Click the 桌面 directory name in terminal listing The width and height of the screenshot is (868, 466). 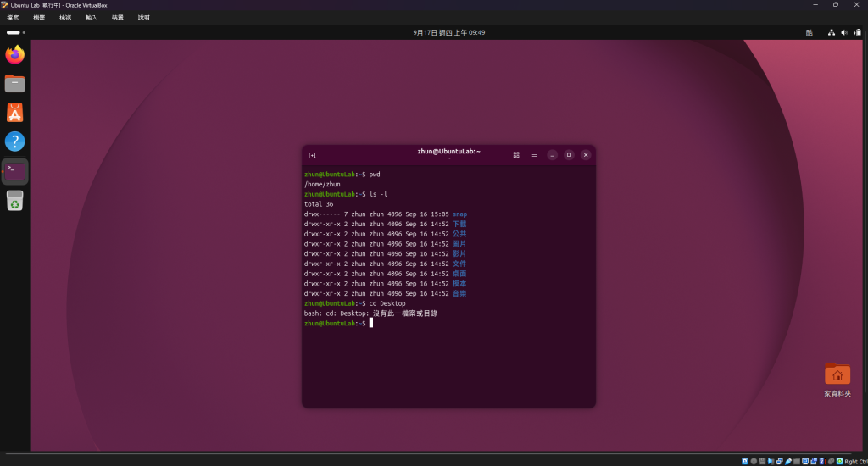tap(459, 274)
